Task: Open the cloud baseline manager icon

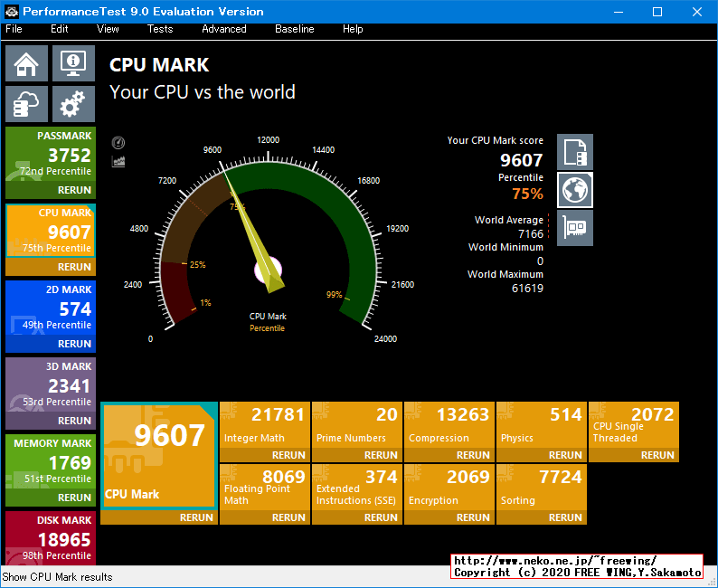Action: pos(26,104)
